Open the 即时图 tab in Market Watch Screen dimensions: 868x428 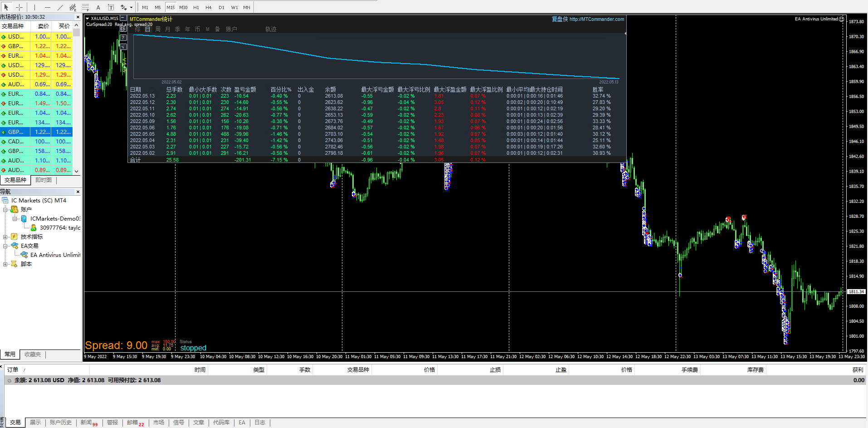click(x=44, y=180)
